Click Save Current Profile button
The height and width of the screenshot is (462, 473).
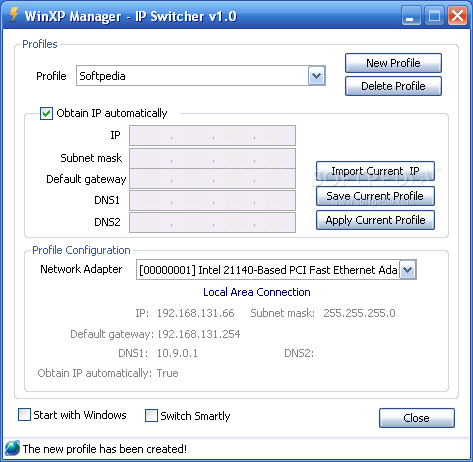click(x=375, y=196)
